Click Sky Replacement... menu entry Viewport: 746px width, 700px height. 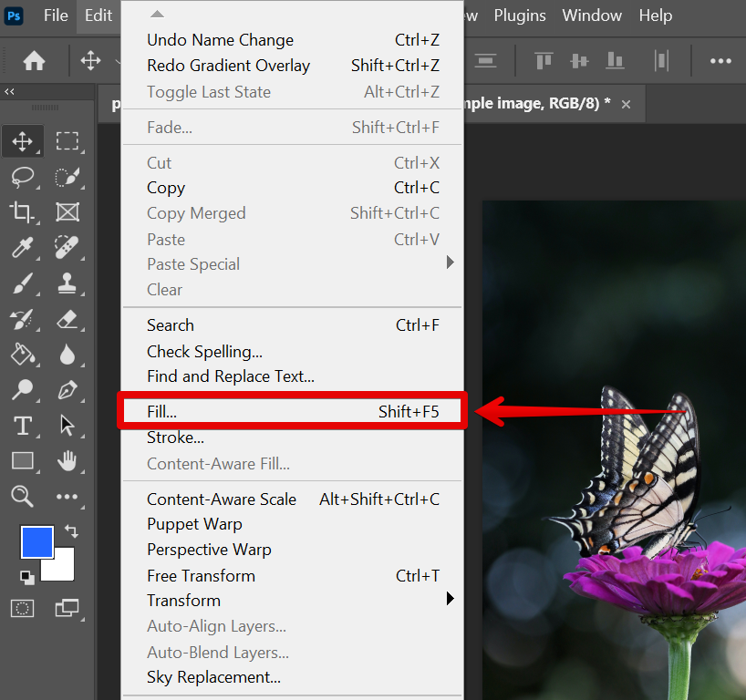click(x=213, y=677)
